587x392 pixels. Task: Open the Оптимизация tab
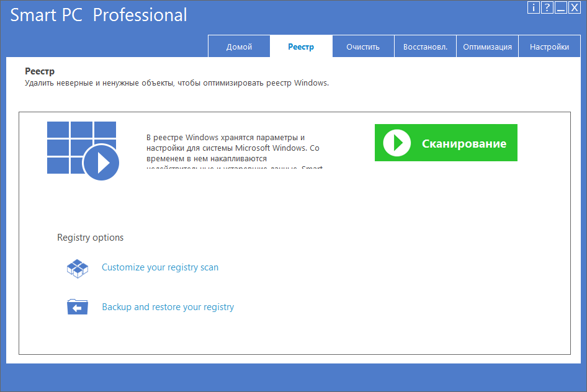click(488, 47)
